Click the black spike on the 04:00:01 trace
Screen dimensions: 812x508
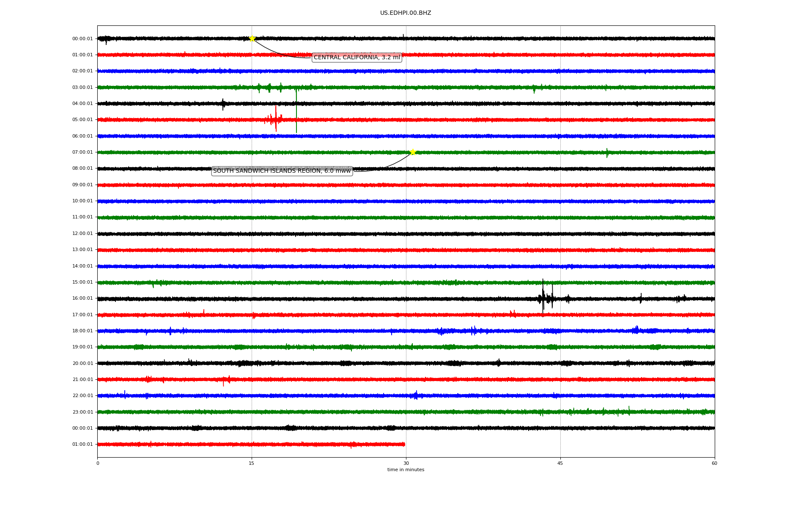tap(223, 104)
